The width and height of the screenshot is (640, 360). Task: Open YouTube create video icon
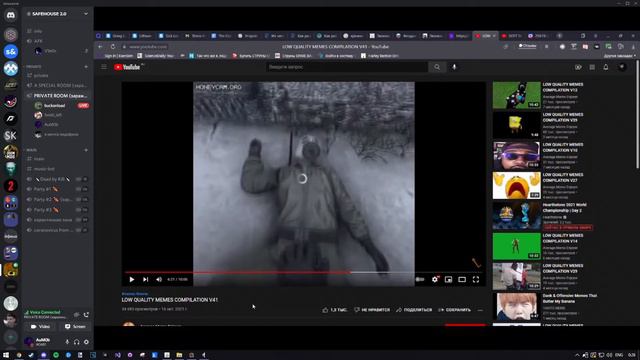tap(578, 67)
